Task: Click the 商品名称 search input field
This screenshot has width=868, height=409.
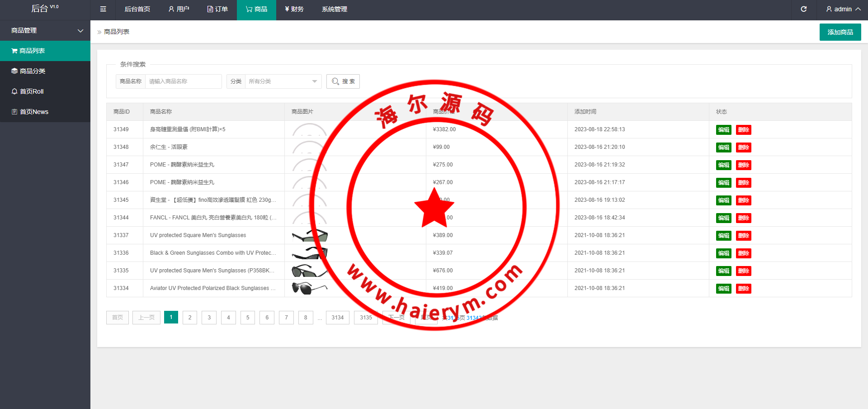Action: [x=183, y=81]
